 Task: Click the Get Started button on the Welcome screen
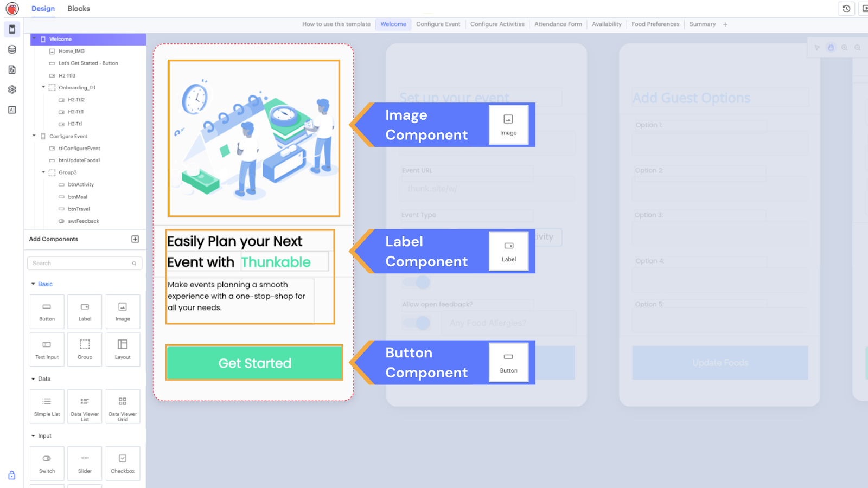254,363
